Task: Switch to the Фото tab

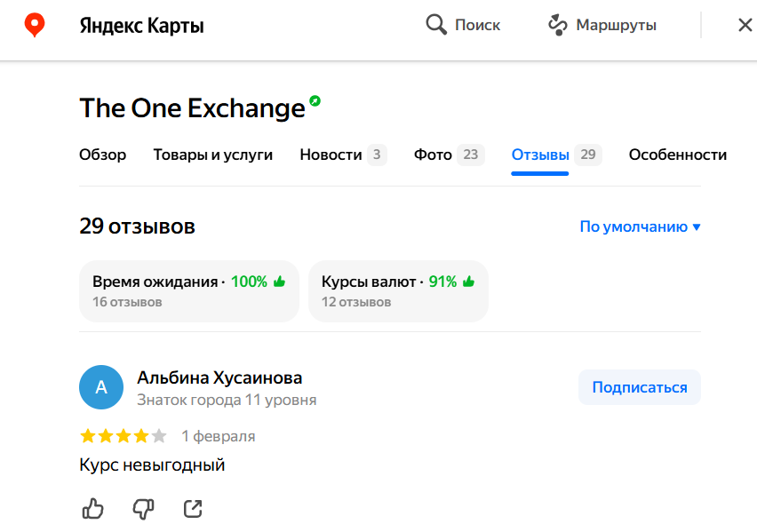Action: (x=449, y=155)
